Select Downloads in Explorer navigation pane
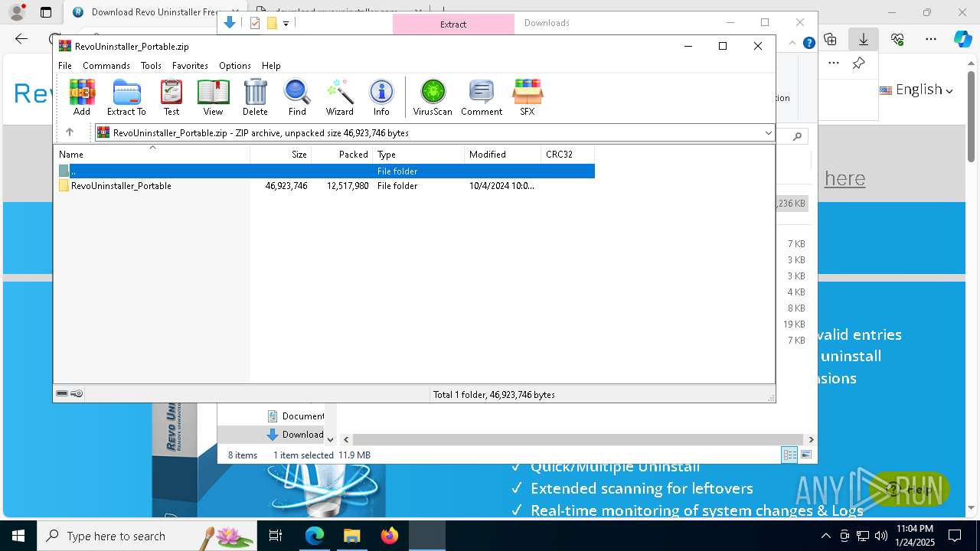The width and height of the screenshot is (980, 551). click(x=296, y=435)
